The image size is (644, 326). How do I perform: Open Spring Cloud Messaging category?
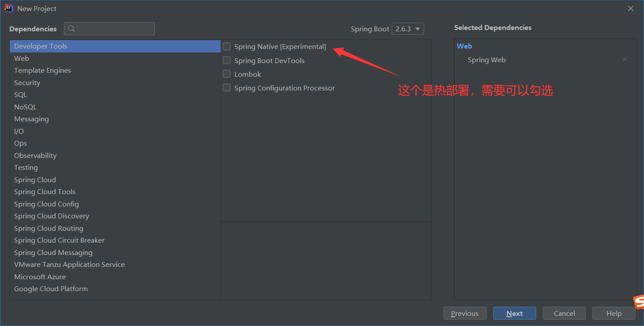(x=115, y=252)
